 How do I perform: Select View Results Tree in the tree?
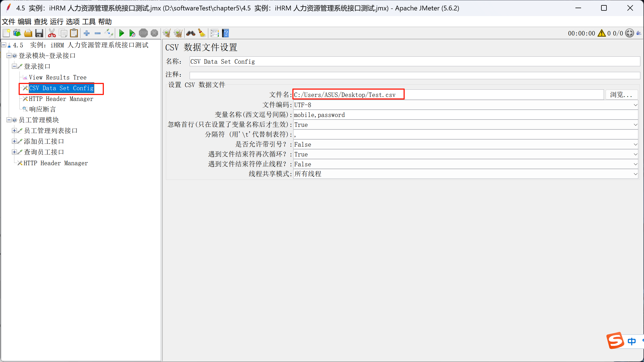tap(58, 77)
